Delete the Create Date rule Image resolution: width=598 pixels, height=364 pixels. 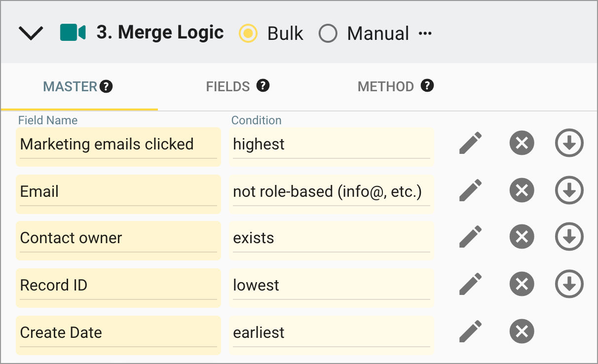click(522, 331)
